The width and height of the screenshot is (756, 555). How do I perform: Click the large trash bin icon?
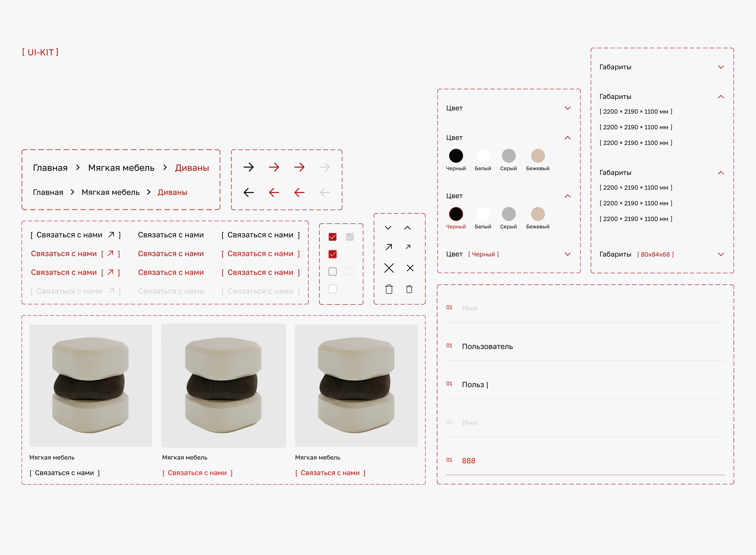pyautogui.click(x=389, y=289)
